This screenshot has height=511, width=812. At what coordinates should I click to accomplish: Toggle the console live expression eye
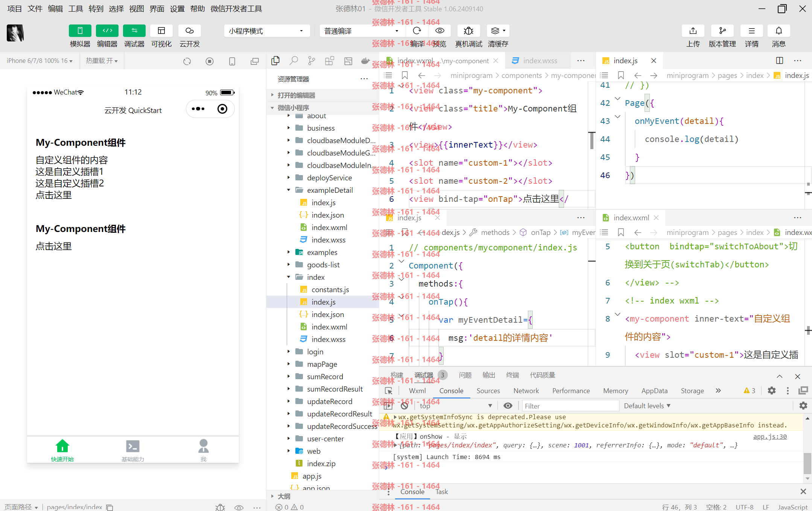click(508, 406)
